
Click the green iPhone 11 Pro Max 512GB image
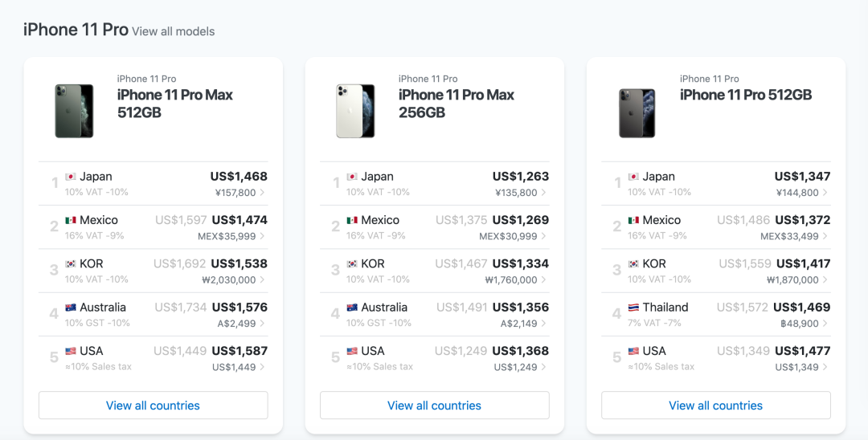74,111
